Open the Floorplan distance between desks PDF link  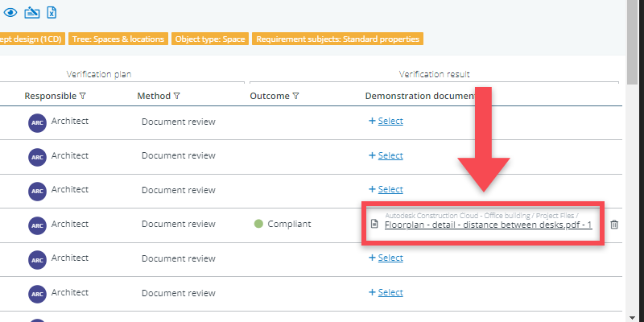487,225
